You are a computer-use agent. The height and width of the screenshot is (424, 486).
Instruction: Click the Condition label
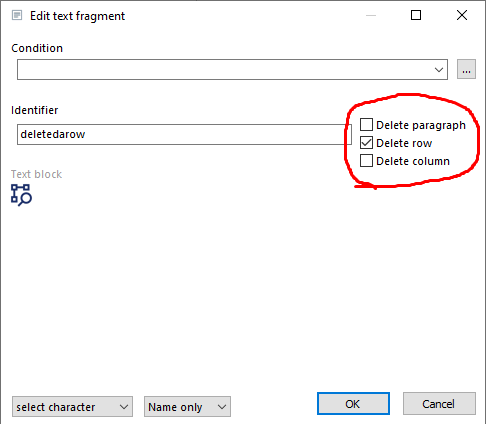click(37, 48)
